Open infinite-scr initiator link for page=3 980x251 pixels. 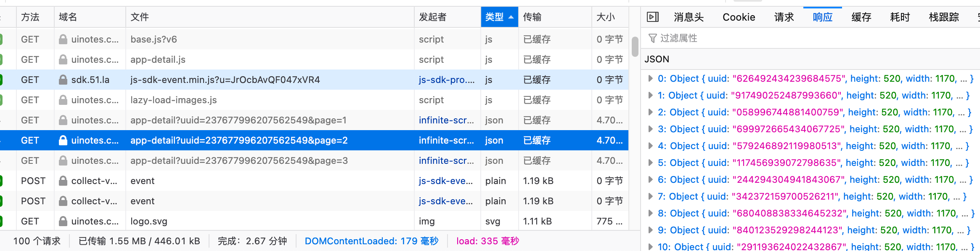click(x=446, y=160)
